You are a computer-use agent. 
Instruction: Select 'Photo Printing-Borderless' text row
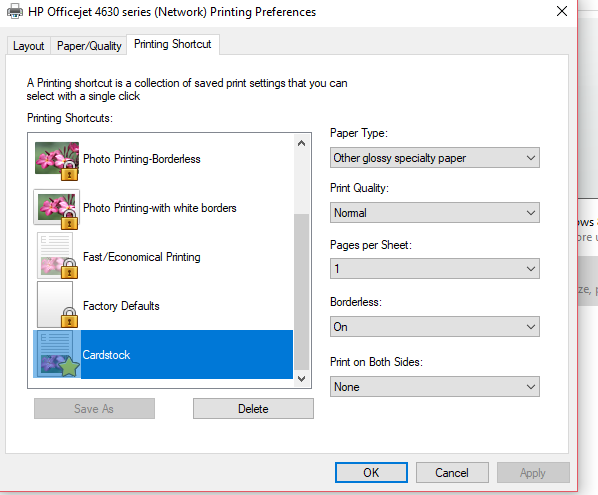(141, 159)
